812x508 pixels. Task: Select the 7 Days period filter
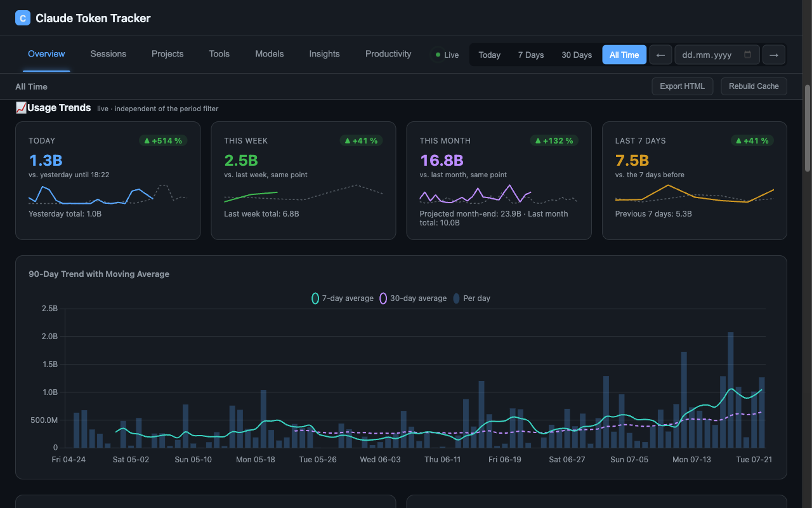(x=531, y=55)
